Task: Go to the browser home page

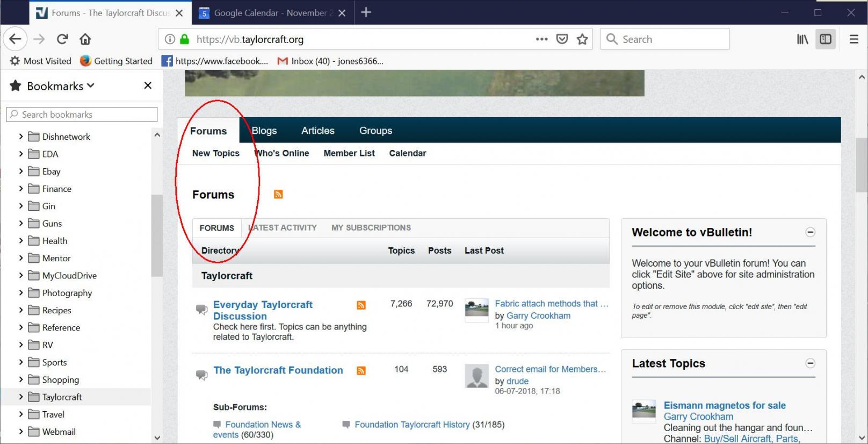Action: 85,39
